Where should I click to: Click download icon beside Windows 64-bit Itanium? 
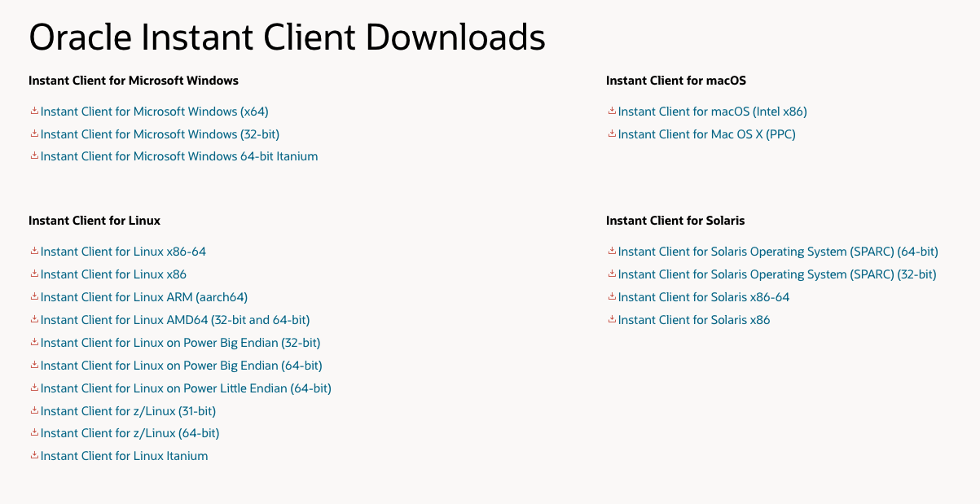point(34,156)
